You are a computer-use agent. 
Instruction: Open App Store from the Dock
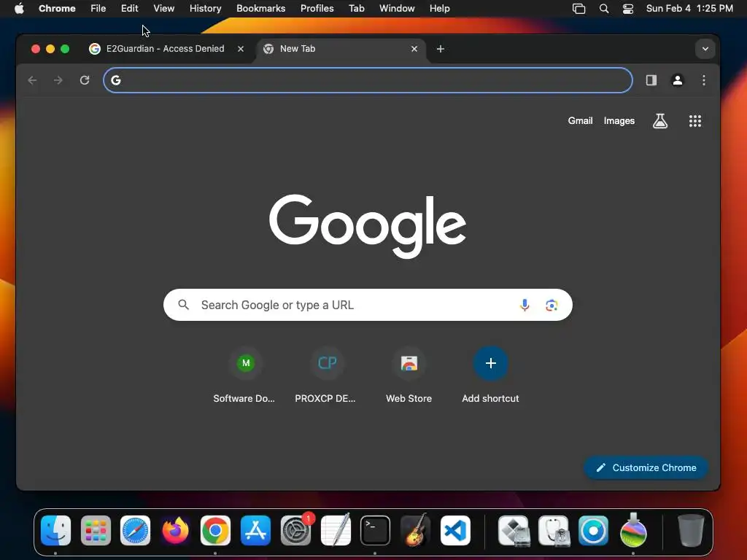[x=255, y=531]
